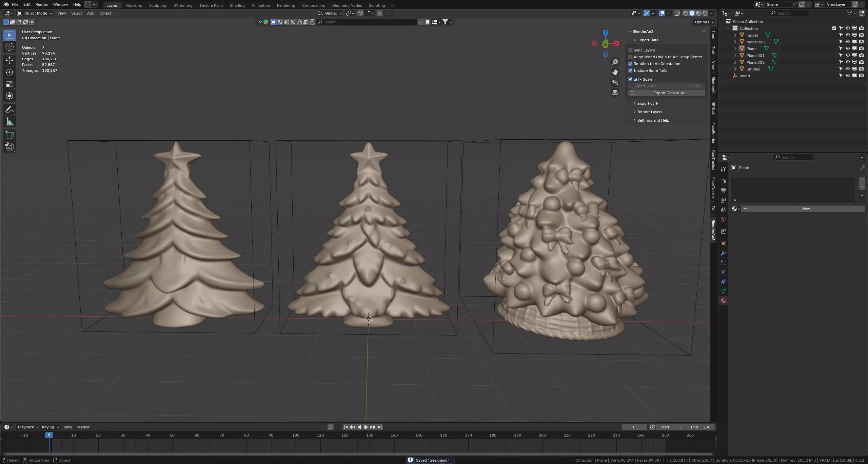
Task: Select the Add Cube tool
Action: click(9, 135)
